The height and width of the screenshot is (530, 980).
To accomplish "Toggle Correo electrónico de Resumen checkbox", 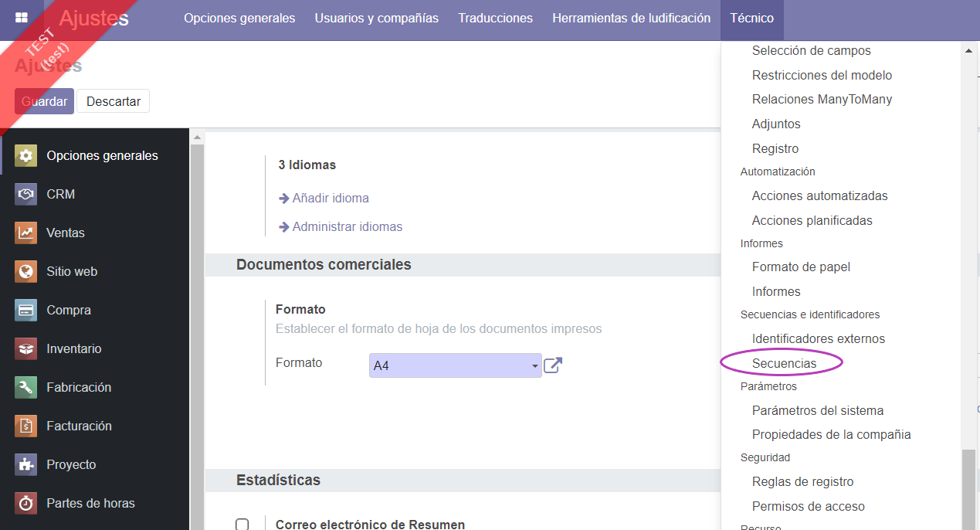I will [242, 525].
